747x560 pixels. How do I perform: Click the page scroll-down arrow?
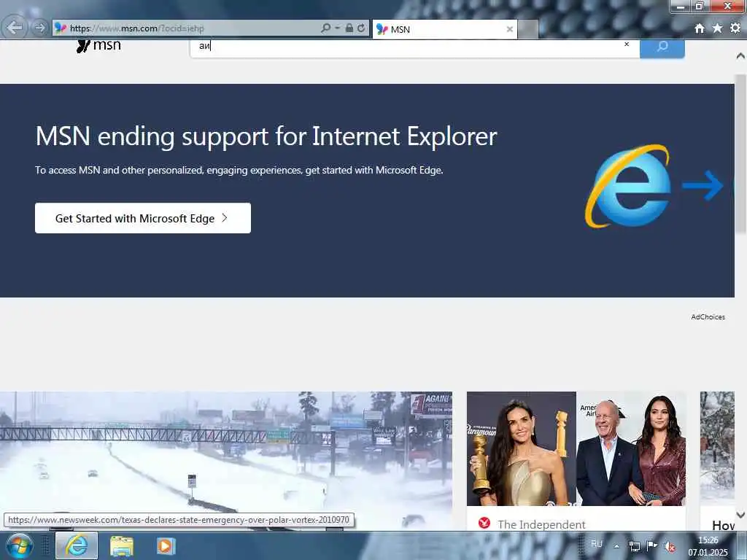click(740, 515)
